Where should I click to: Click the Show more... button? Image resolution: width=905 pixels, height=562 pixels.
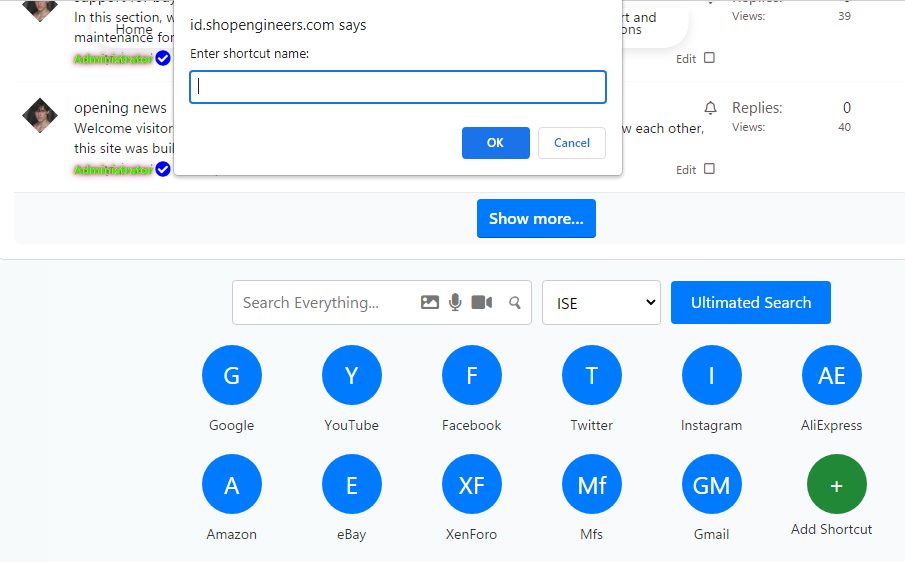coord(536,219)
